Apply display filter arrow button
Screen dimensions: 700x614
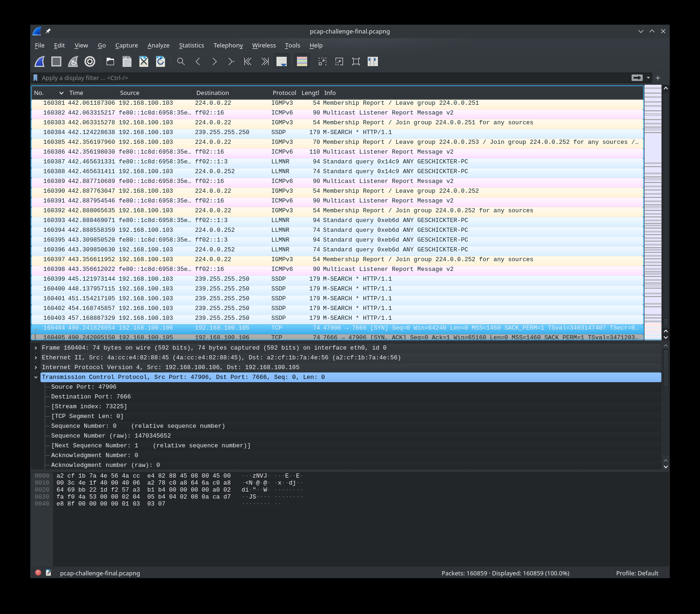point(637,78)
